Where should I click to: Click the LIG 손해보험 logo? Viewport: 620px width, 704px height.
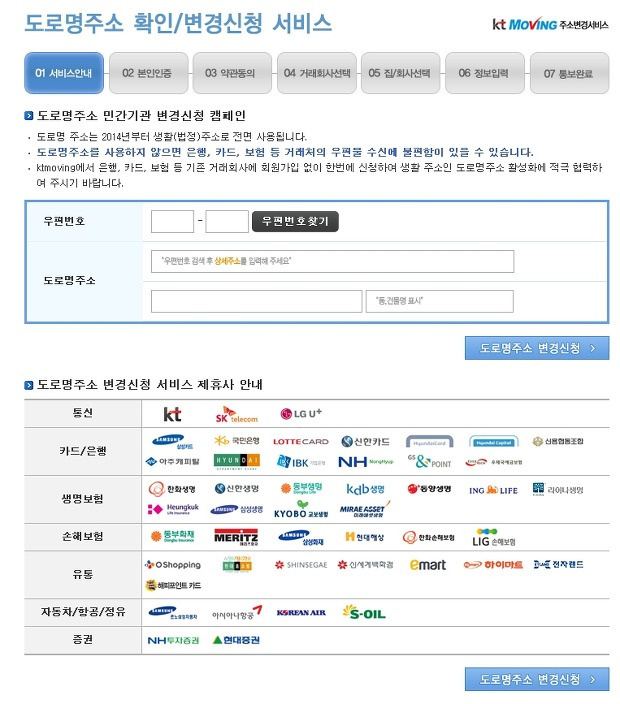493,538
